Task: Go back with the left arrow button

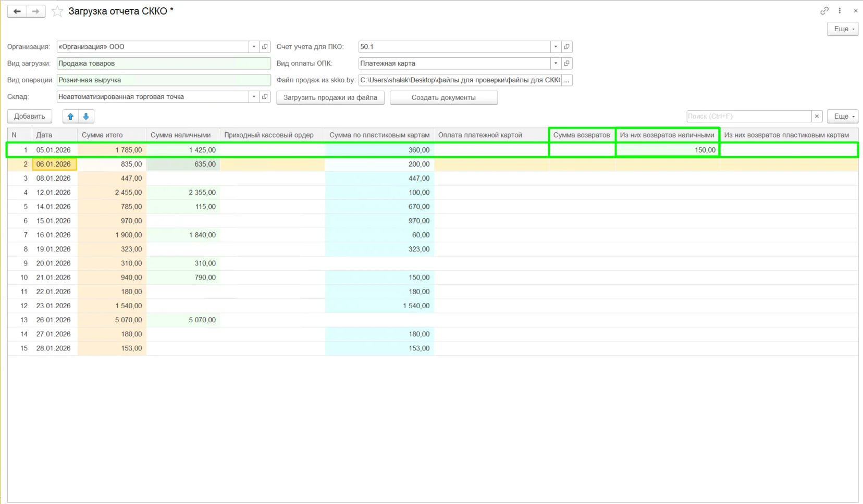Action: coord(17,11)
